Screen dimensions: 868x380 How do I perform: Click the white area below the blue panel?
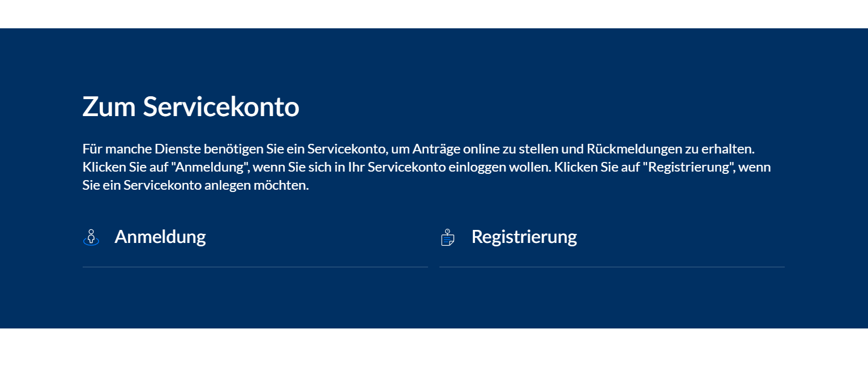[434, 354]
